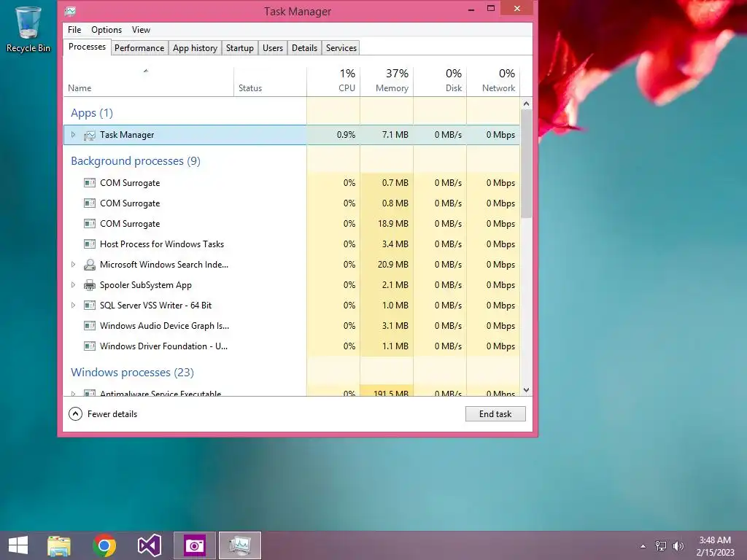The image size is (747, 560).
Task: Click the Fewer details arrow icon
Action: 75,414
